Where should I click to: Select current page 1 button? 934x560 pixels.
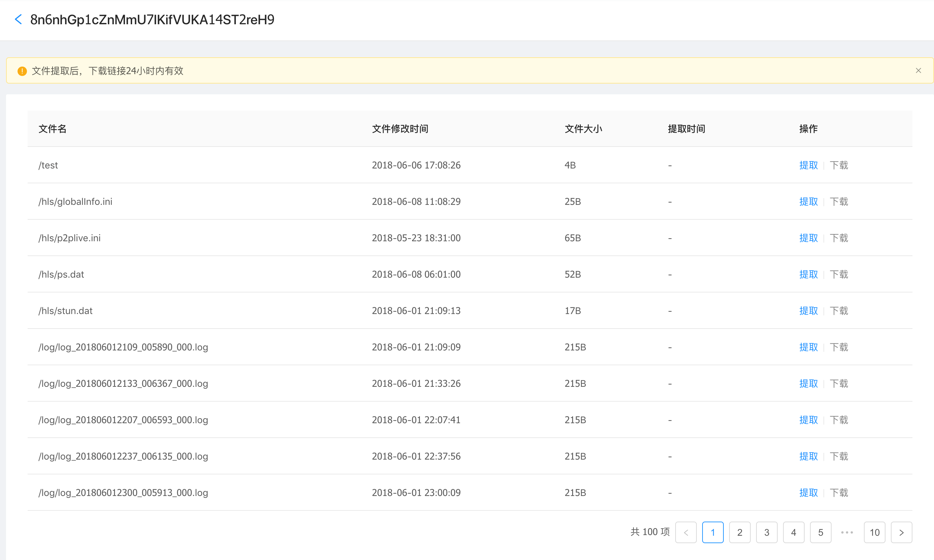point(713,532)
